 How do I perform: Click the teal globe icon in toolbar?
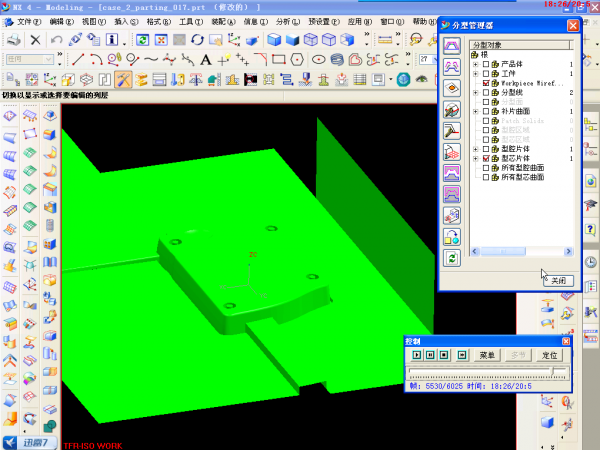[x=403, y=80]
